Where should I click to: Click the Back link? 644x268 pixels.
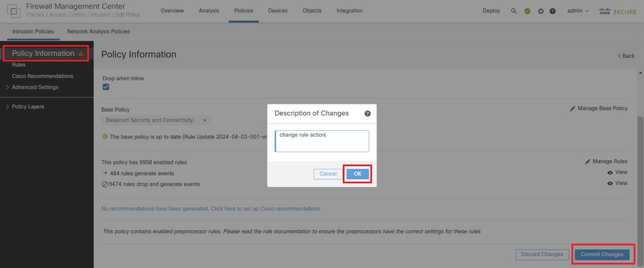tap(626, 56)
